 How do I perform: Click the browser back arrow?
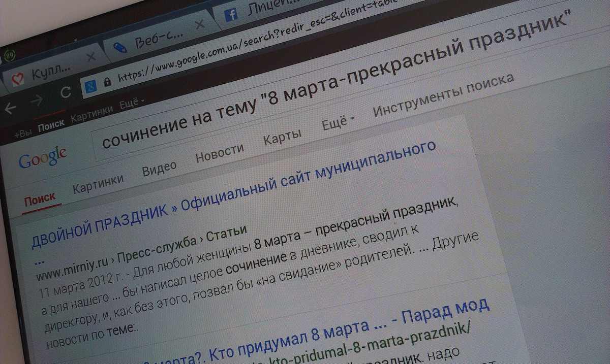(10, 109)
